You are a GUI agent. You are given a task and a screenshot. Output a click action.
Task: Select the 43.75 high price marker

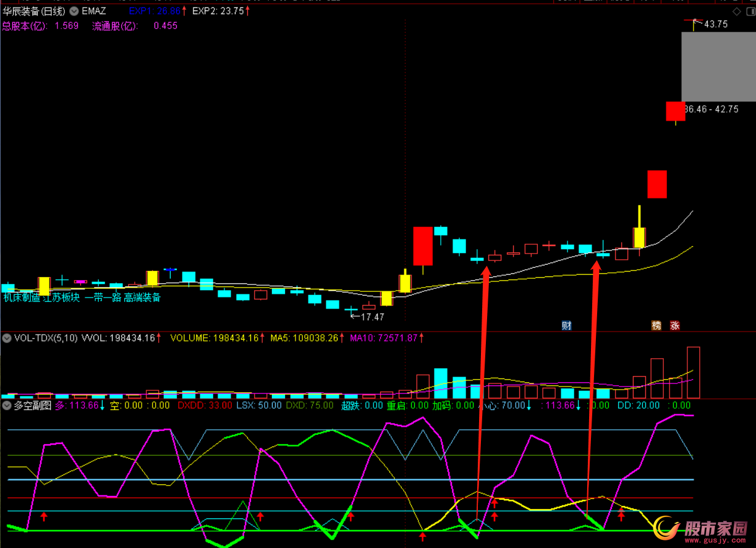click(x=715, y=24)
